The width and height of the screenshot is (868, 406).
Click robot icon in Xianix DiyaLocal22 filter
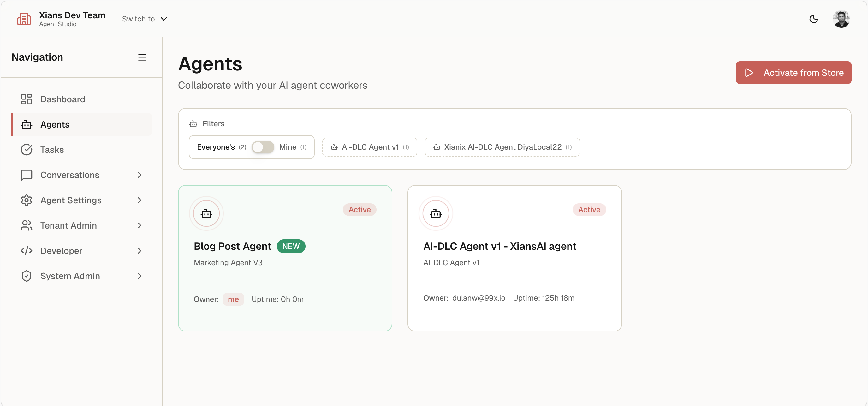(x=437, y=147)
